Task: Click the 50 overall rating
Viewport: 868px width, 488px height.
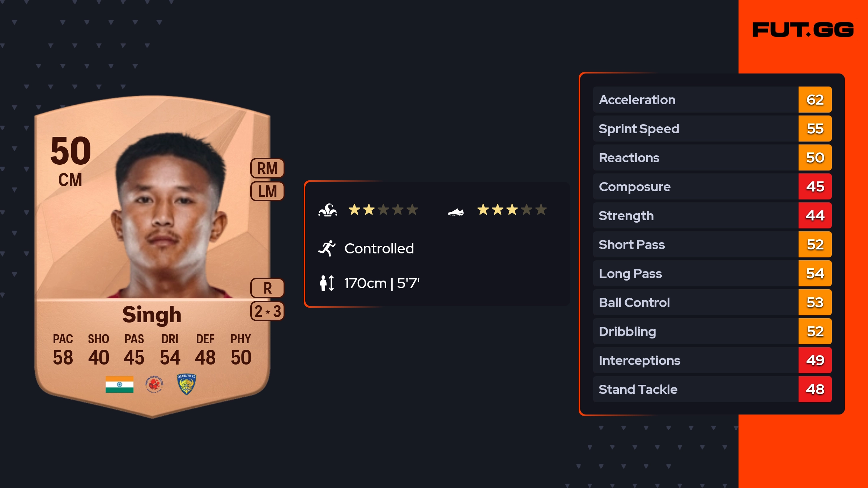Action: 71,151
